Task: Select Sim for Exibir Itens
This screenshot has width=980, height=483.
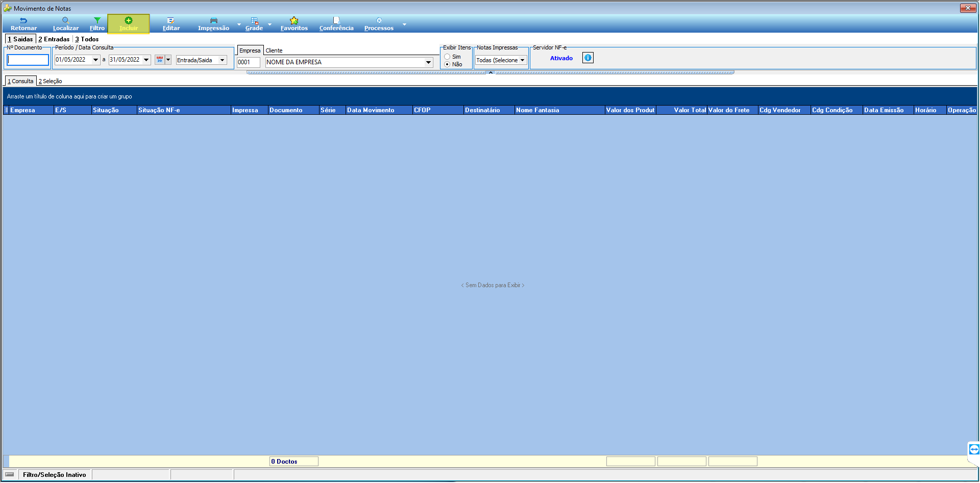Action: point(447,57)
